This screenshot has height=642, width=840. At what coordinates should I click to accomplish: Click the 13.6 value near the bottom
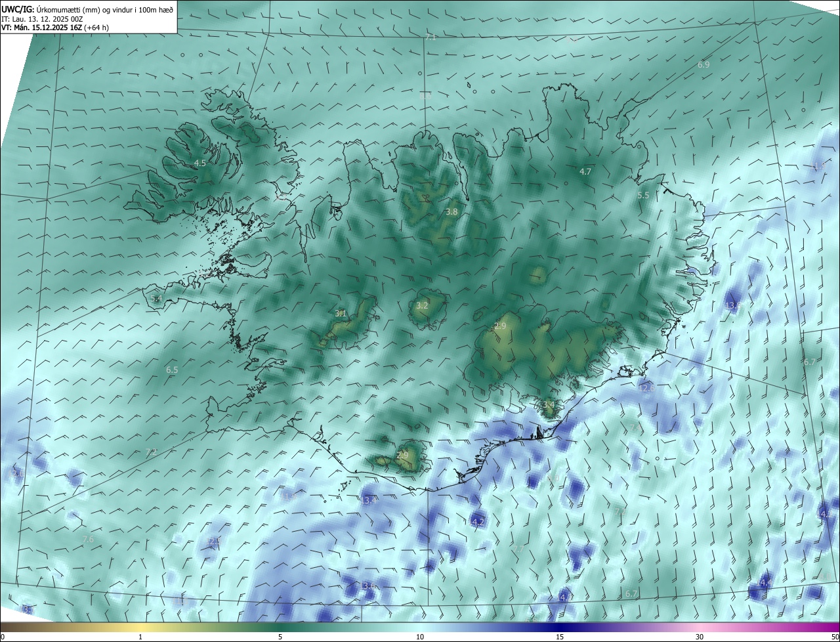pyautogui.click(x=368, y=586)
